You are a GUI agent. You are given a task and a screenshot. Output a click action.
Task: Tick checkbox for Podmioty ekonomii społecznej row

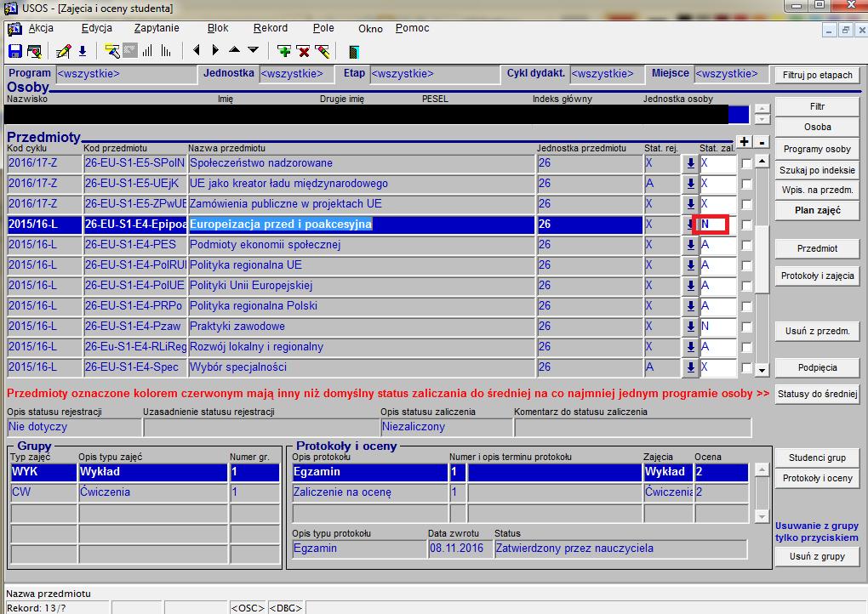747,246
